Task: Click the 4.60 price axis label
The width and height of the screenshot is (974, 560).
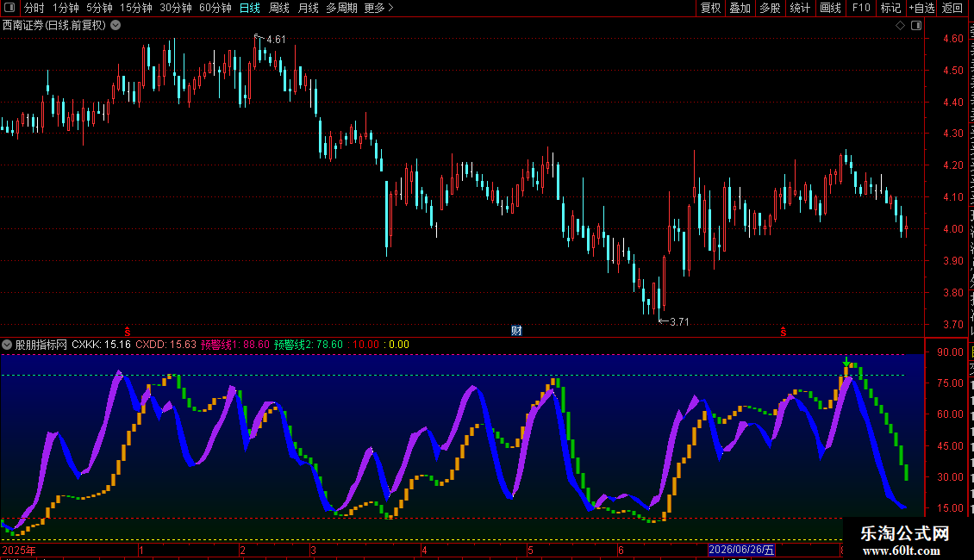Action: coord(952,39)
